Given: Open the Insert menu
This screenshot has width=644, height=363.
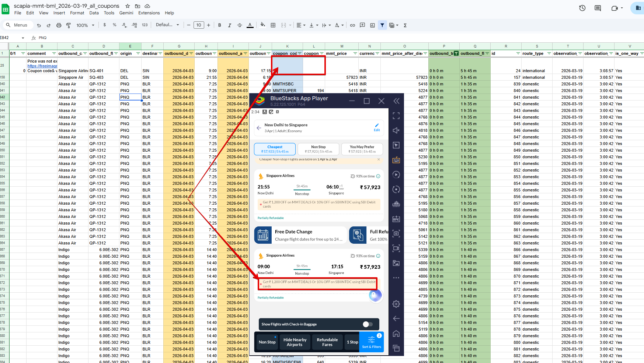Looking at the screenshot, I should (x=59, y=13).
